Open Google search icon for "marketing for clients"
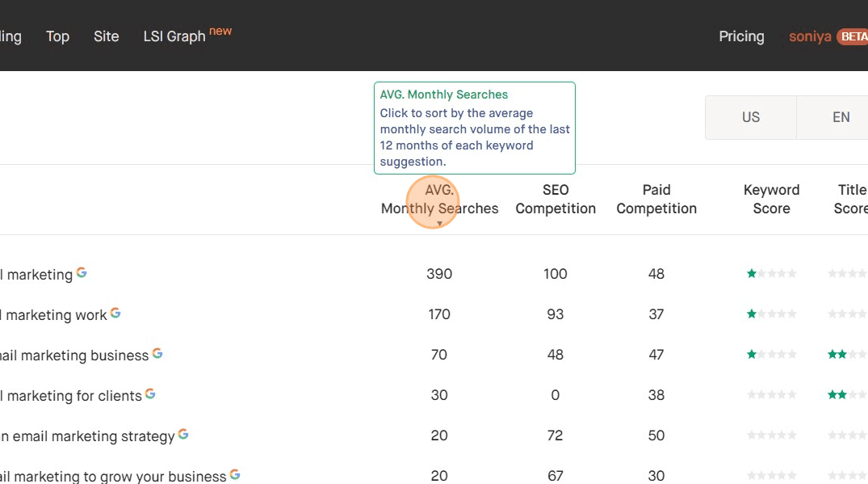The width and height of the screenshot is (868, 484). click(150, 394)
